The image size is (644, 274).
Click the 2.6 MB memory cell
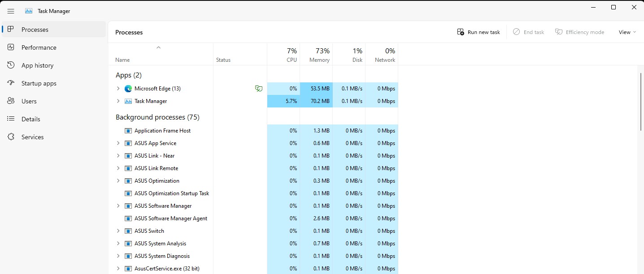(x=316, y=218)
